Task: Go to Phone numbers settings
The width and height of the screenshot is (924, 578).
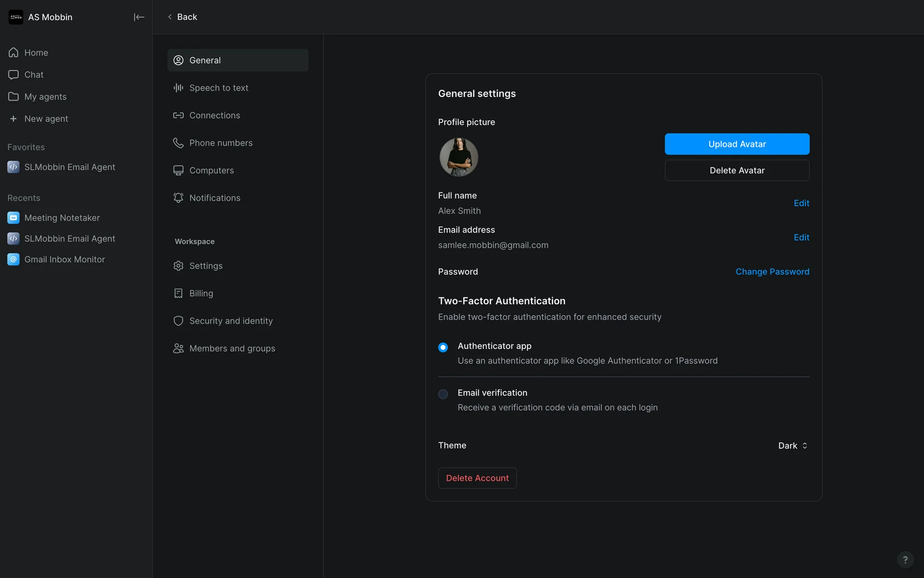Action: (x=220, y=143)
